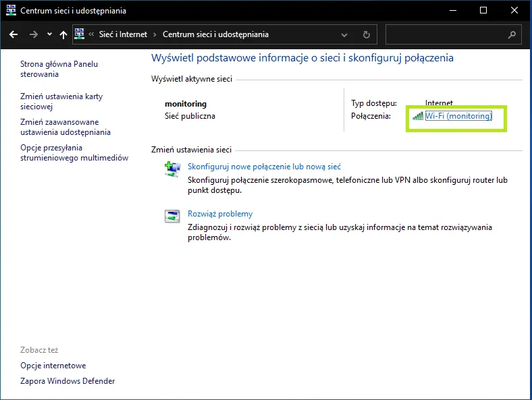Viewport: 532px width, 400px height.
Task: Click the new connection setup icon
Action: click(172, 169)
